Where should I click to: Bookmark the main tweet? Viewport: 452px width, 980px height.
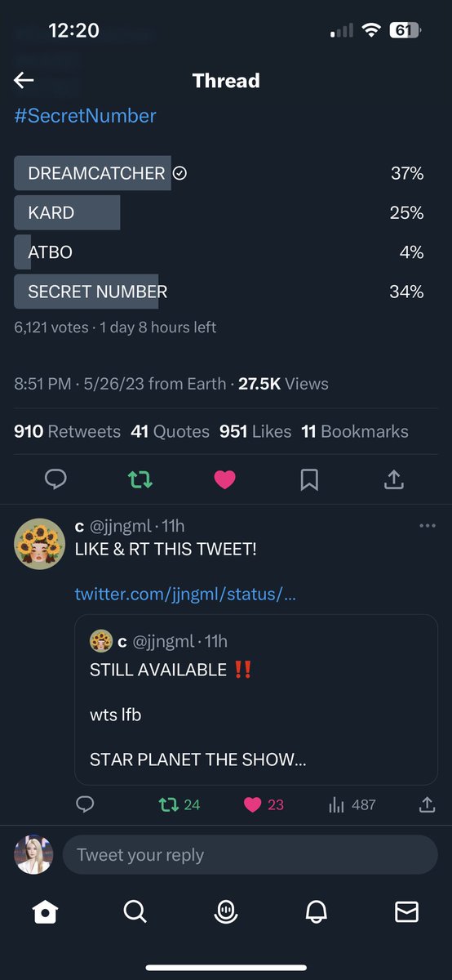309,480
